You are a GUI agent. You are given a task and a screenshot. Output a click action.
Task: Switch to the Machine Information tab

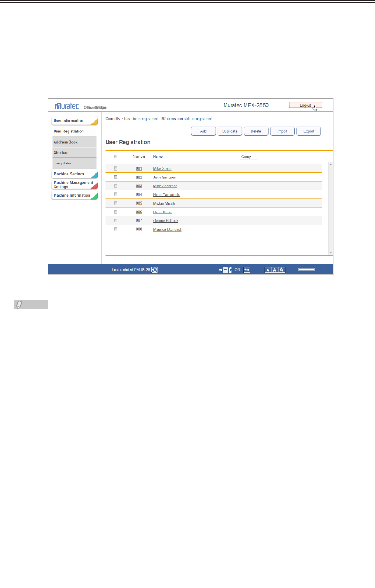pyautogui.click(x=75, y=196)
